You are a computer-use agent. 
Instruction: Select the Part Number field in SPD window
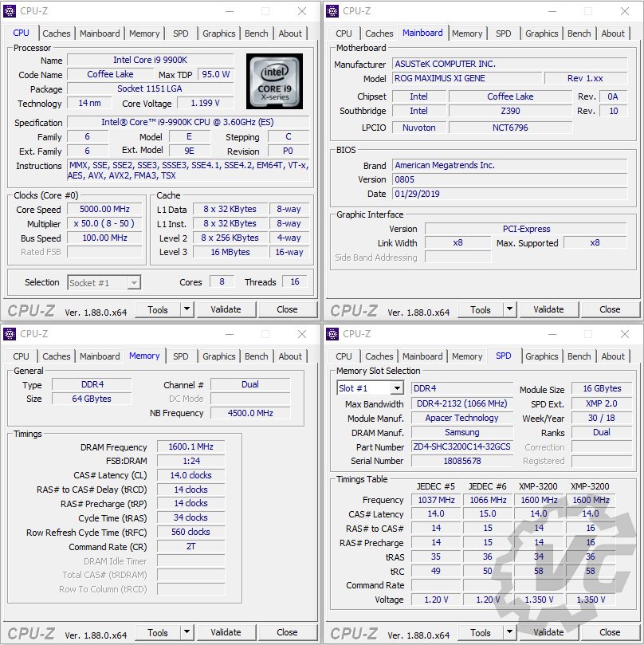[461, 447]
